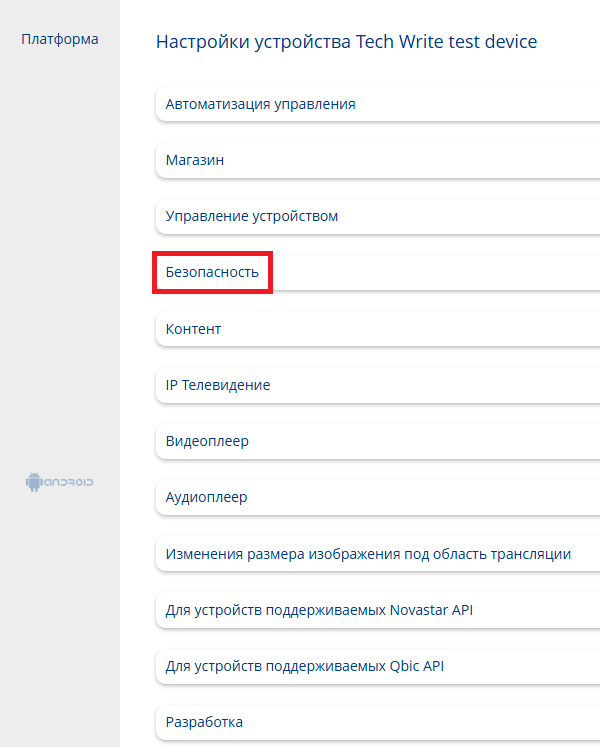Screen dimensions: 600x747
Task: Open the Разработка section
Action: tap(204, 722)
